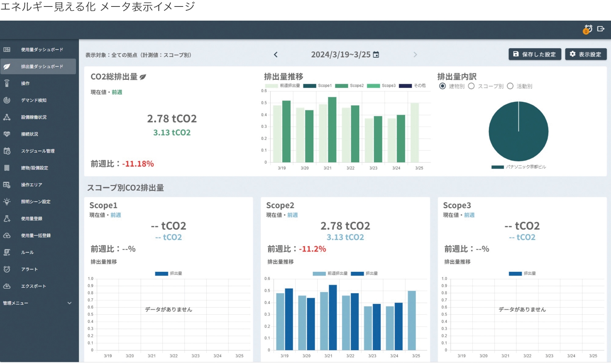The image size is (611, 364).
Task: Click the 使用量一括登録 cloud upload icon
Action: [7, 235]
